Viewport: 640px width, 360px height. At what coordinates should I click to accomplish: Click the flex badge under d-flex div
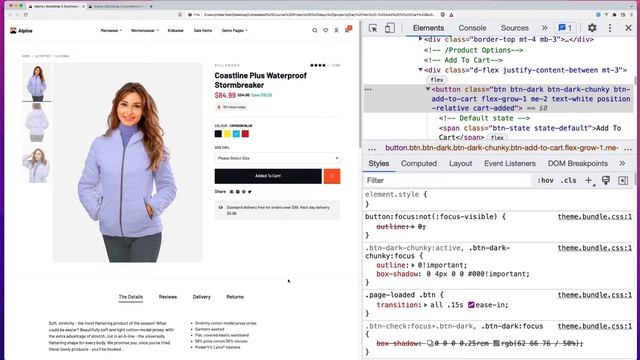(x=437, y=80)
